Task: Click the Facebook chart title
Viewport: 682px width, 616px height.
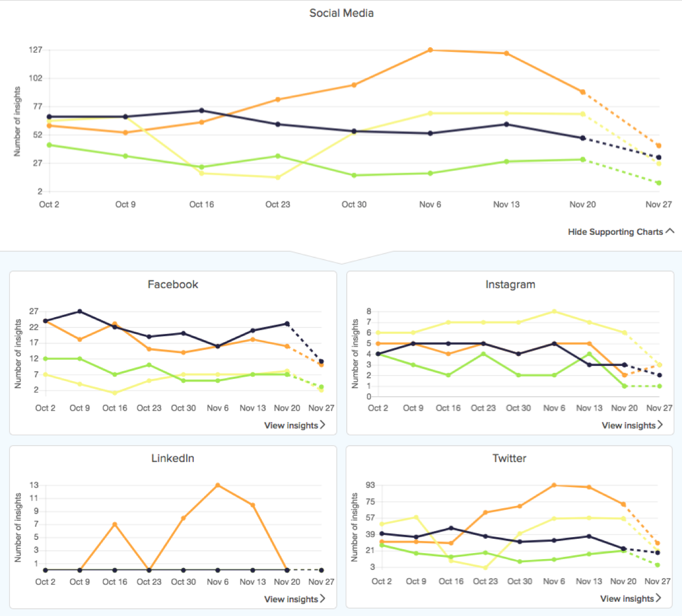Action: (173, 284)
